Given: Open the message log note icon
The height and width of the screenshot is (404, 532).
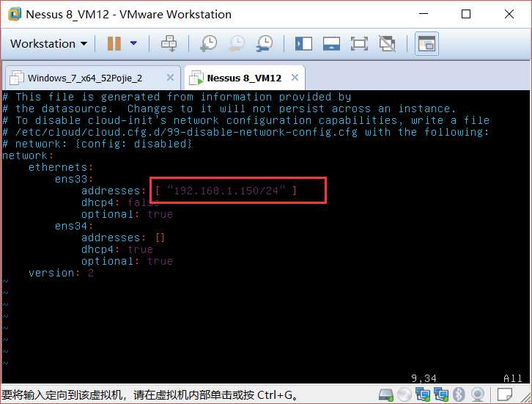Looking at the screenshot, I should 504,394.
